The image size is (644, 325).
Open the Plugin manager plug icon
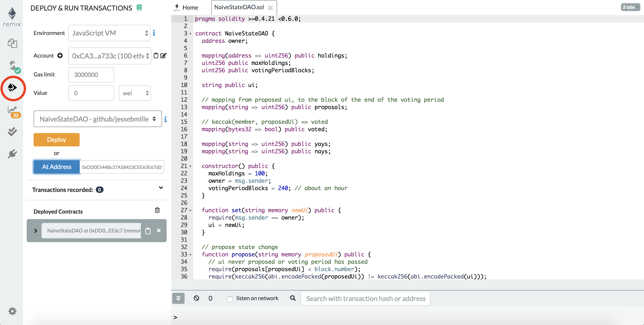12,154
